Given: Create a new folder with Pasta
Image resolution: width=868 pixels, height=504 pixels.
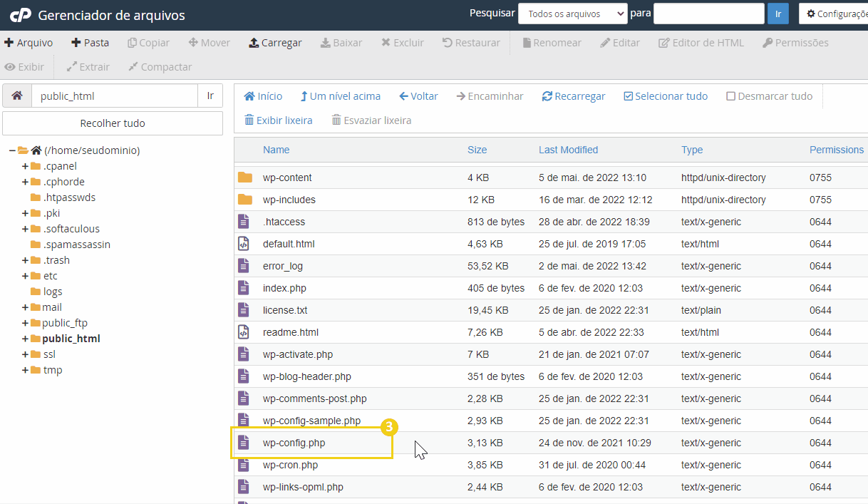Looking at the screenshot, I should (x=91, y=43).
